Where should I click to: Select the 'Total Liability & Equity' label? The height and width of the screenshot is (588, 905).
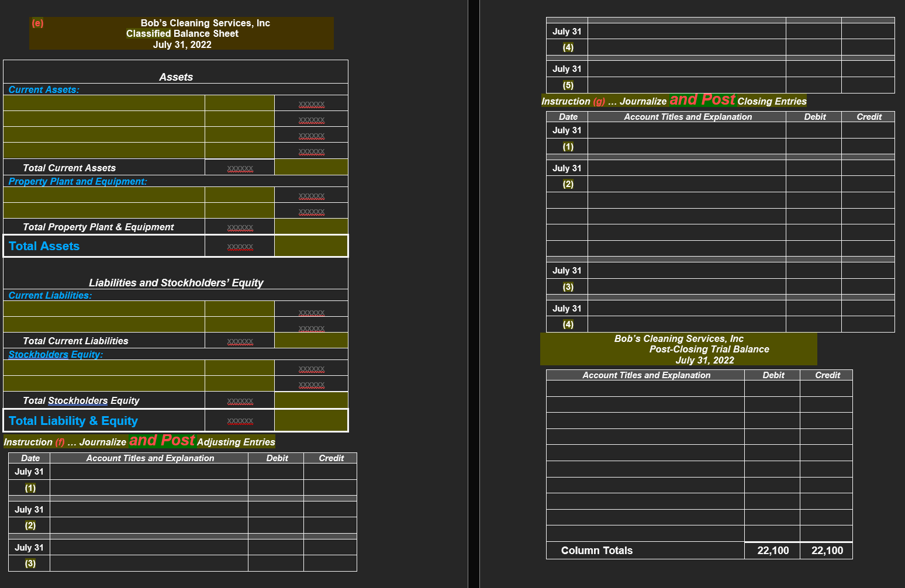point(73,421)
